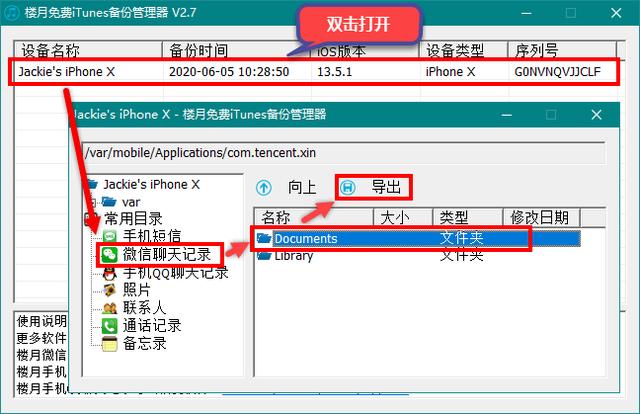Click the 联系人 contacts icon
Viewport: 640px width, 414px height.
[x=109, y=308]
